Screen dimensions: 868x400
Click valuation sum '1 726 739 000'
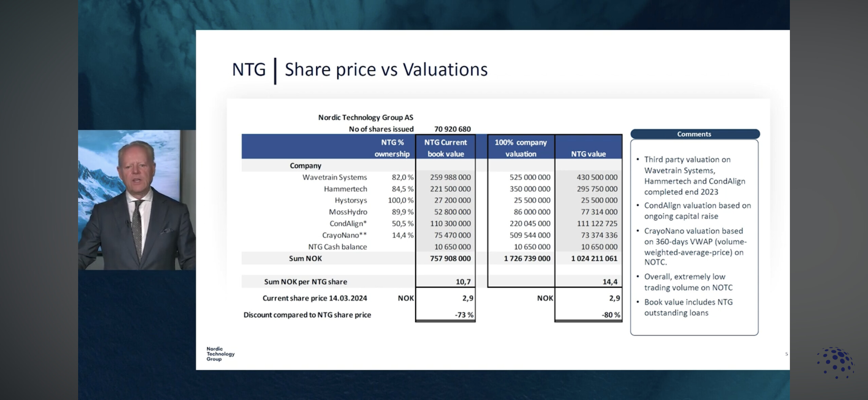point(527,259)
